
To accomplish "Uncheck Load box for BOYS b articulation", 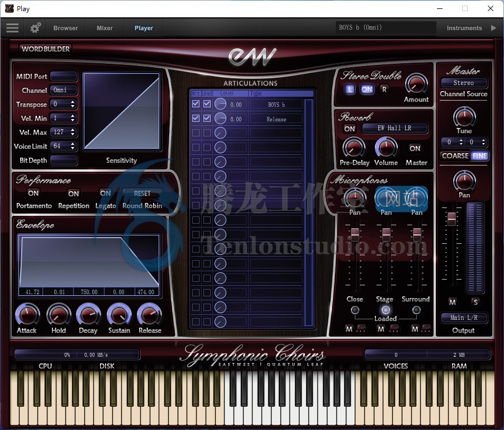I will [207, 104].
